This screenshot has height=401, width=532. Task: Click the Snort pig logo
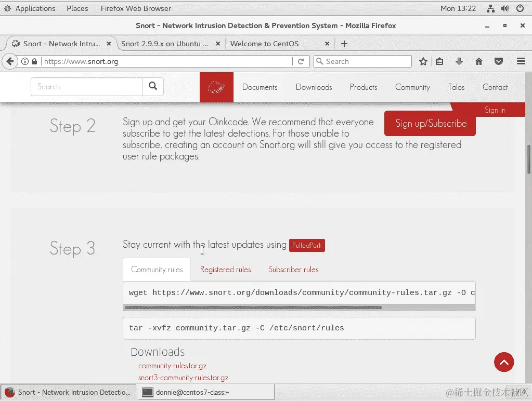pyautogui.click(x=216, y=87)
